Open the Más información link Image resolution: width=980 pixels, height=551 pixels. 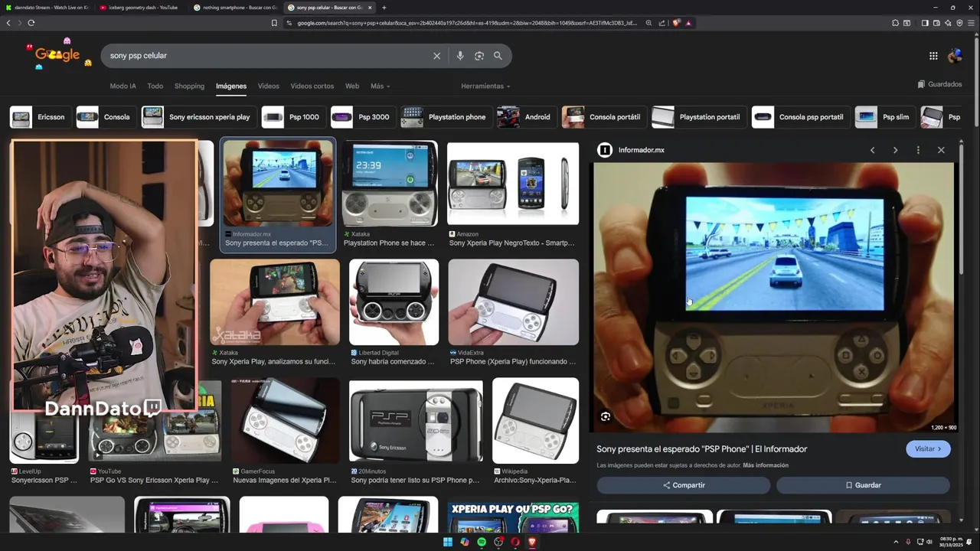pos(766,465)
